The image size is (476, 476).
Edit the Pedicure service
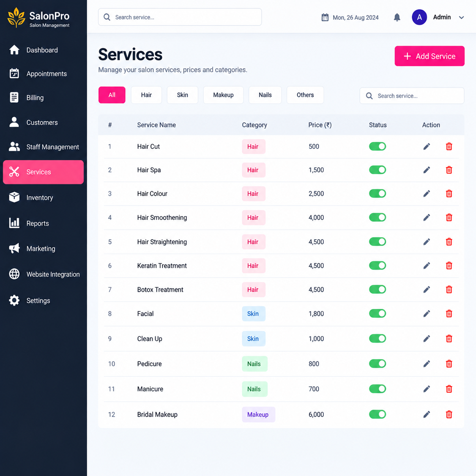click(427, 364)
